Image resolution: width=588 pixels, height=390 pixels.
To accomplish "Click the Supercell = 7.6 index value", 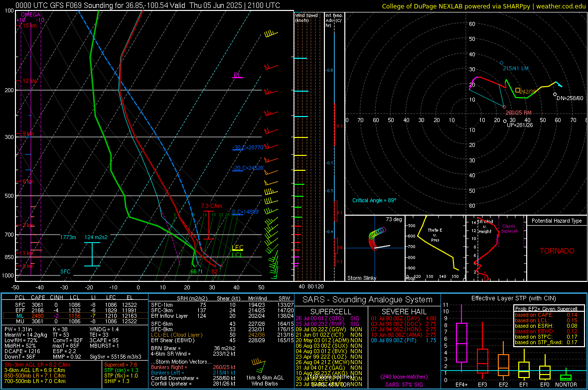I will click(x=121, y=365).
